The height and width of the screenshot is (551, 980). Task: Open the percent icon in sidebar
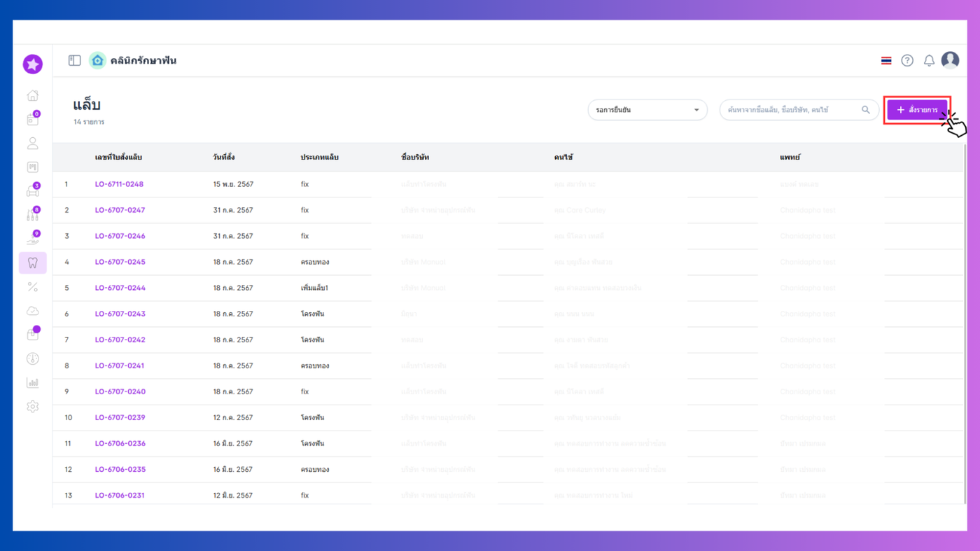coord(32,287)
